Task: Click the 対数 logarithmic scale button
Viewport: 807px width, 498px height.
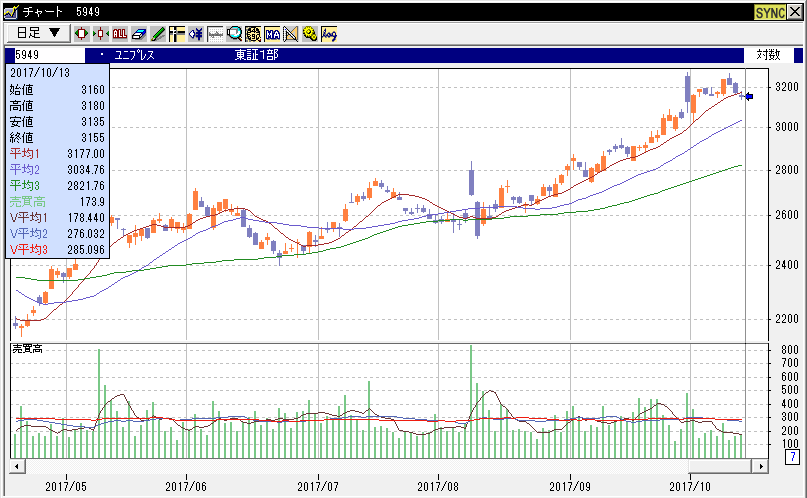Action: click(x=768, y=55)
